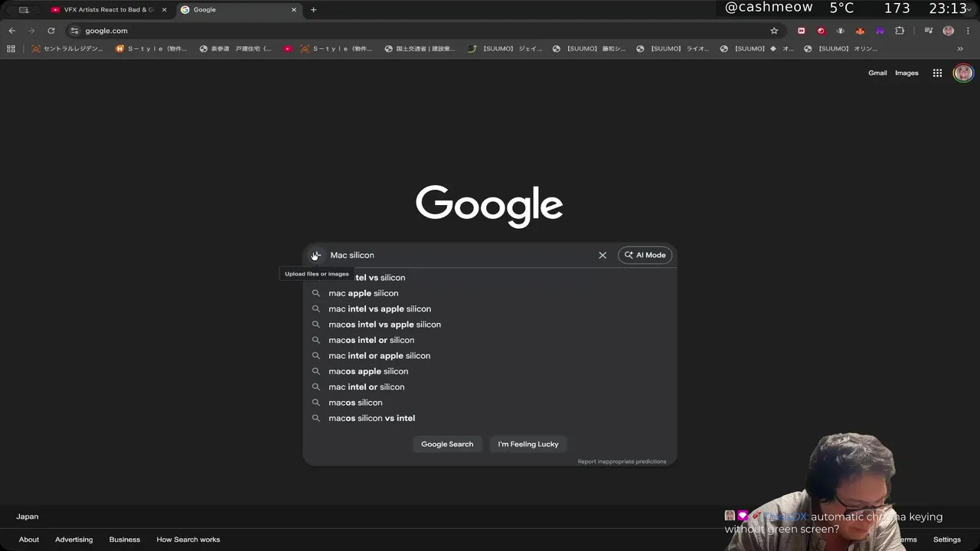Open the Chrome extensions puzzle icon
980x551 pixels.
pos(900,31)
